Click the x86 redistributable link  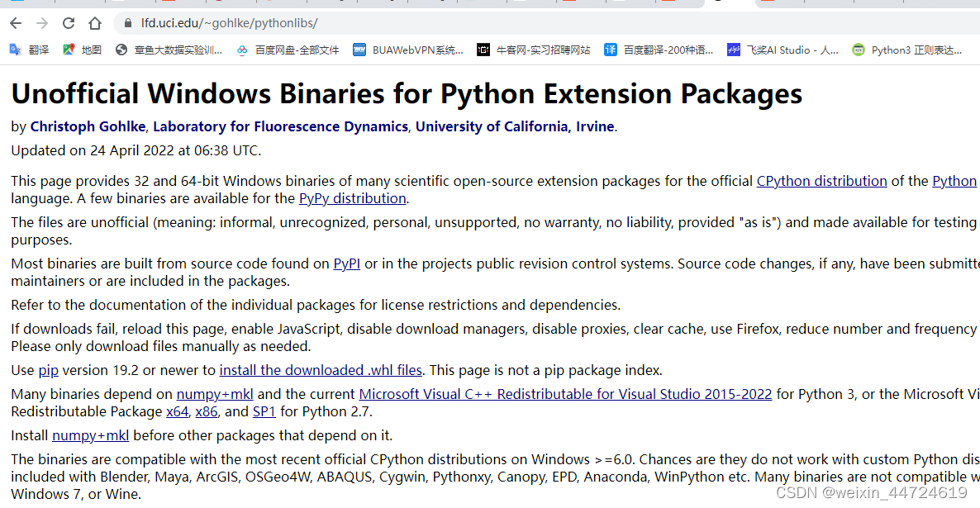(x=207, y=412)
